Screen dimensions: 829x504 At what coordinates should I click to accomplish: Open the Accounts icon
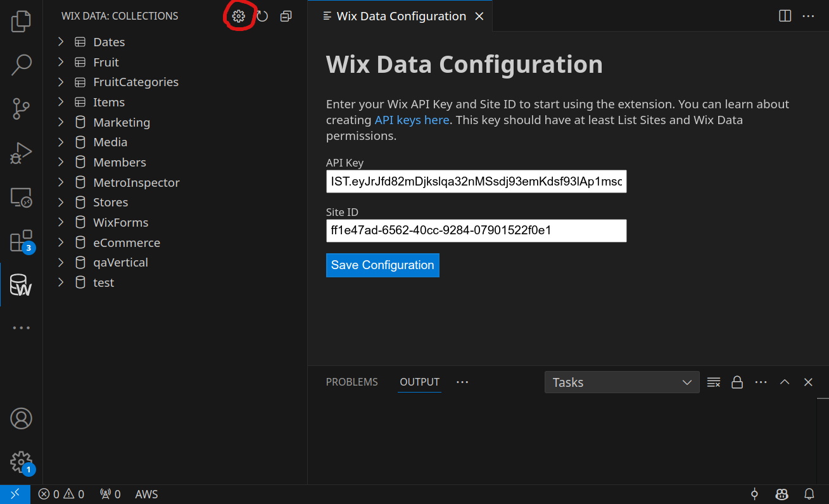(x=21, y=419)
